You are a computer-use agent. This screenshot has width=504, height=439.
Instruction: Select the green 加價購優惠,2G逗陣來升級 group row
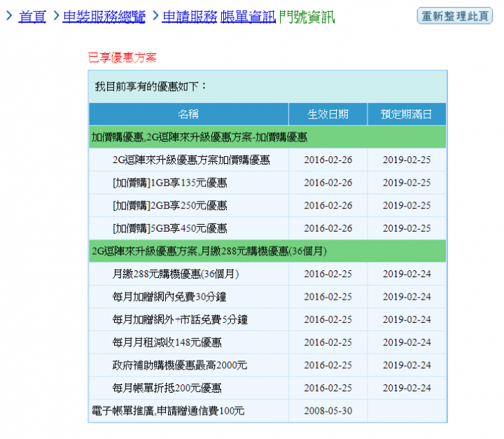click(x=267, y=137)
